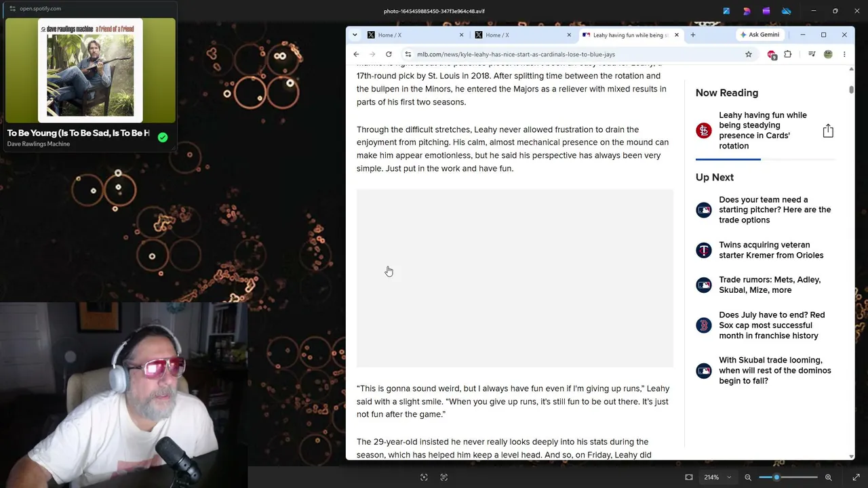
Task: Open 'Does your team need a starting pitcher' link
Action: click(774, 209)
